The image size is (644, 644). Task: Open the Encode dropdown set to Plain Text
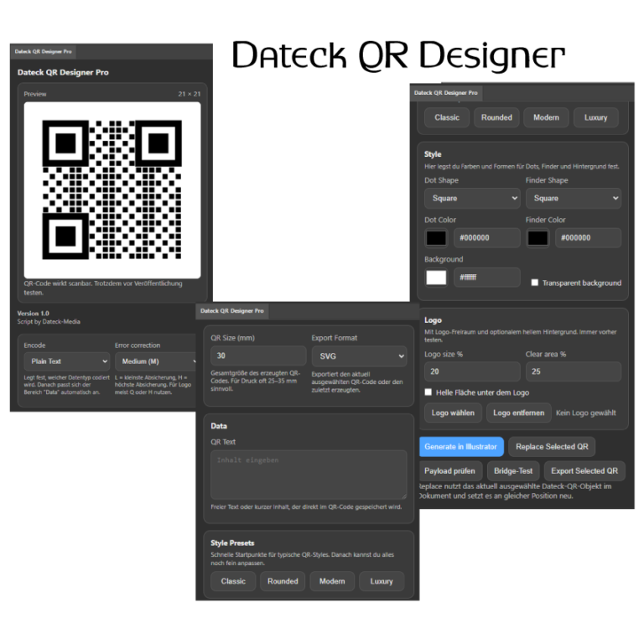[66, 361]
